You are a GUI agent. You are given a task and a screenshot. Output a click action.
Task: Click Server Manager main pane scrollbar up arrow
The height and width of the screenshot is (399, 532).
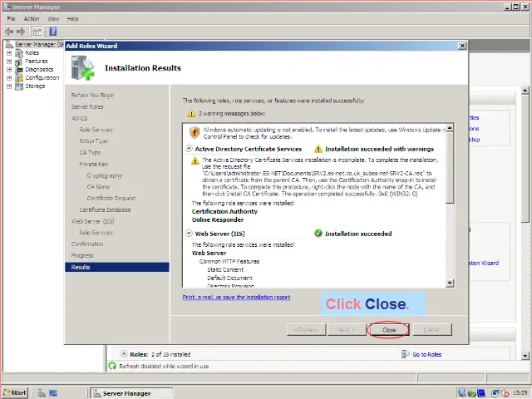pyautogui.click(x=525, y=91)
